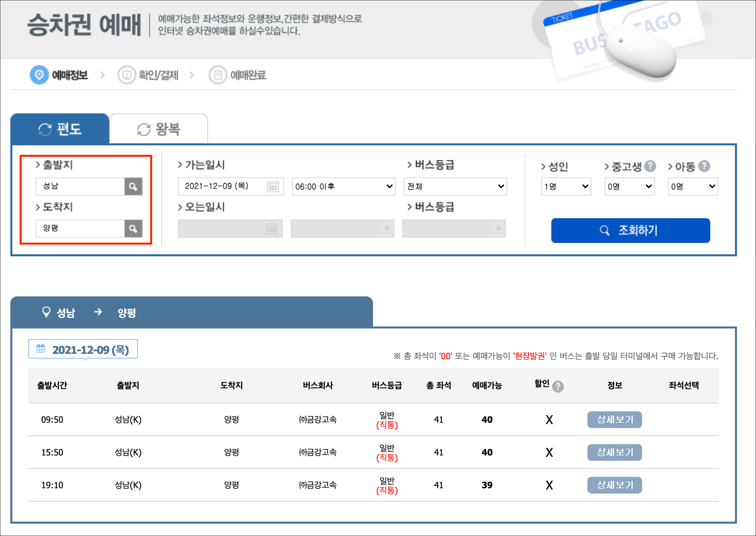Open the 중고생 0명 passenger dropdown

pyautogui.click(x=629, y=186)
